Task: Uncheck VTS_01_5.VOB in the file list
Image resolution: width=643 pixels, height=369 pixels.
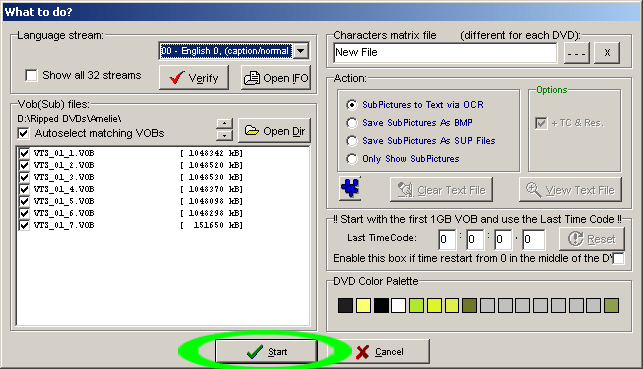Action: [x=24, y=201]
